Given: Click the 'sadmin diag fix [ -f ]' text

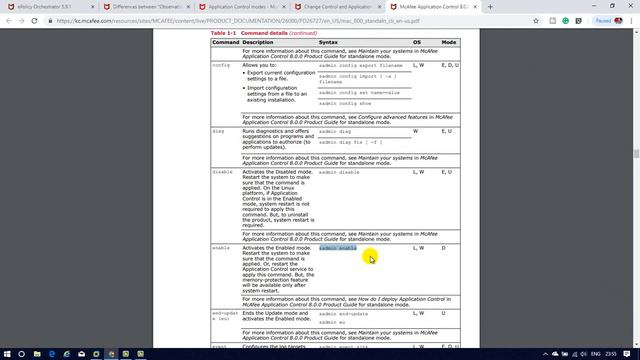Looking at the screenshot, I should 351,142.
